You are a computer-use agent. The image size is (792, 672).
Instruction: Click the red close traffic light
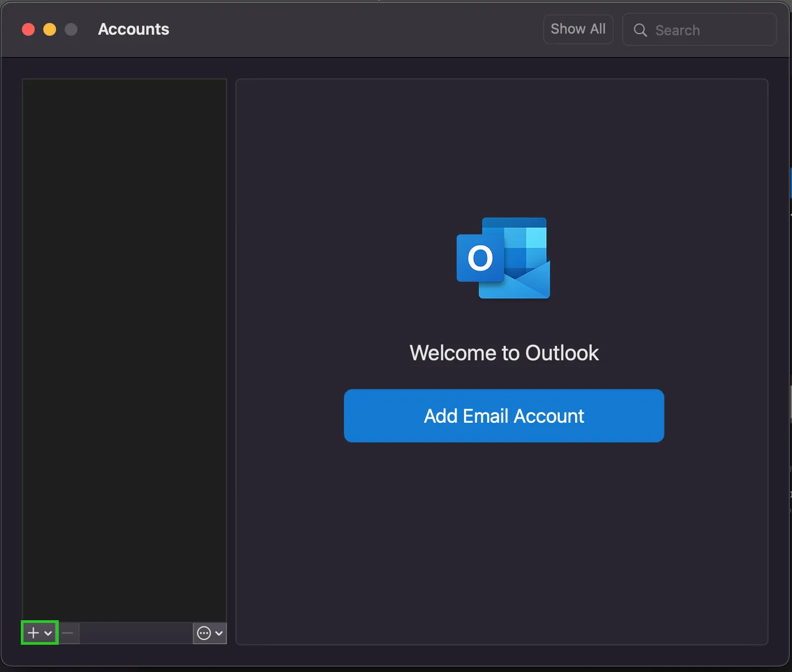pos(28,29)
